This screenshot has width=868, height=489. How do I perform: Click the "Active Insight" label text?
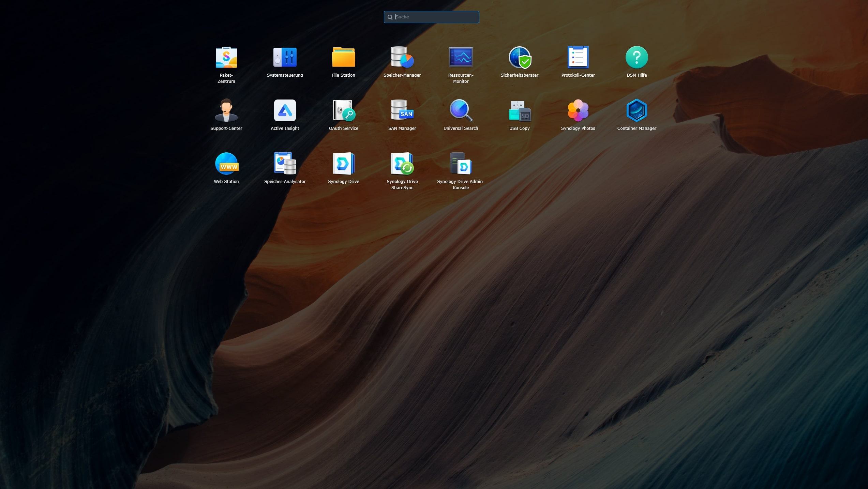(285, 128)
